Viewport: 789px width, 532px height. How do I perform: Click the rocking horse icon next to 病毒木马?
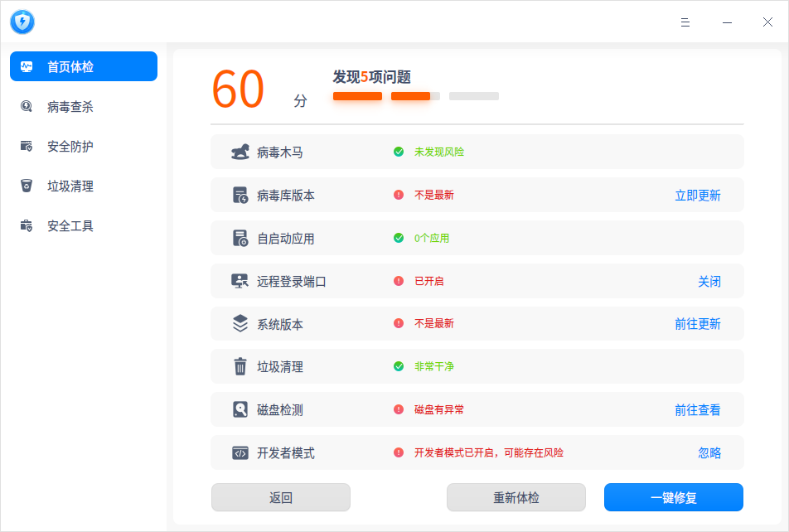pyautogui.click(x=240, y=152)
